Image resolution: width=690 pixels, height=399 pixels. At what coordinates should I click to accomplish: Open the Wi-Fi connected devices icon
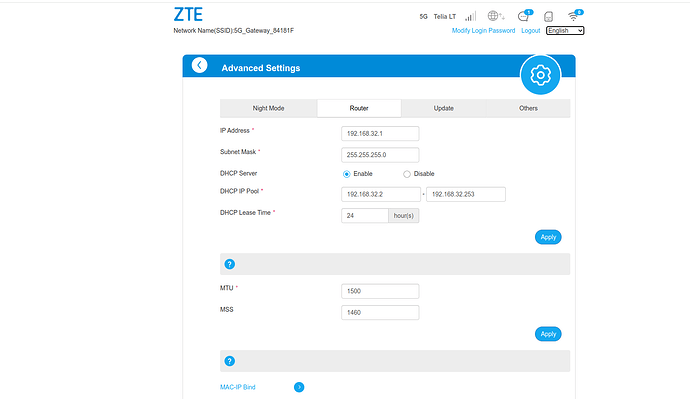574,16
